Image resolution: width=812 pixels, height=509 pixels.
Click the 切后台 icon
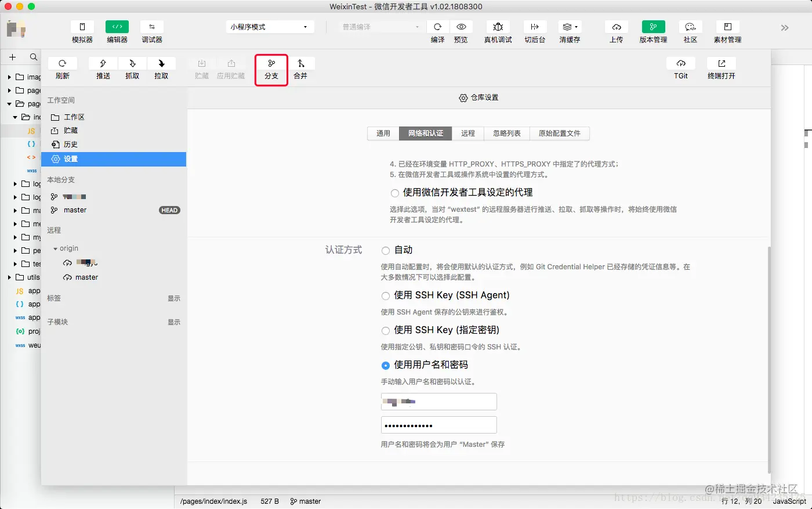coord(535,27)
